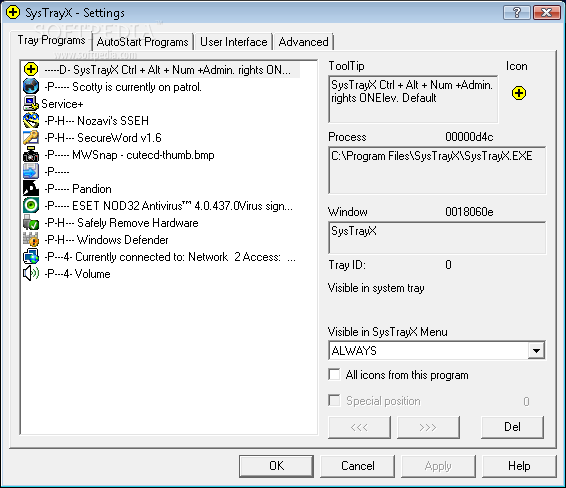This screenshot has height=488, width=566.
Task: Click the SysTrayX yellow plus icon in list
Action: click(x=31, y=69)
